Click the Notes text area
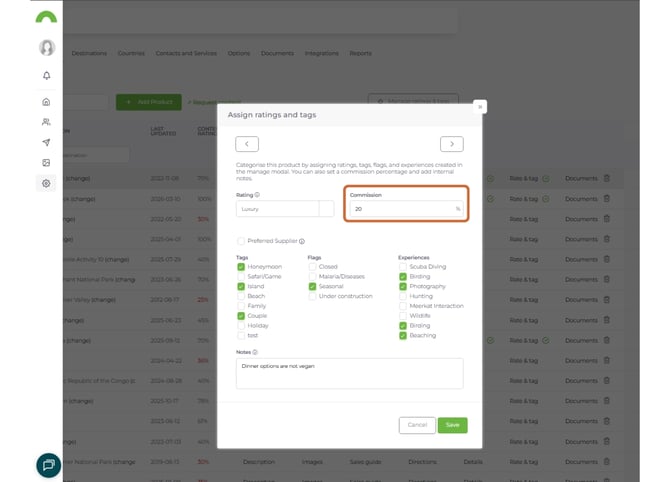This screenshot has width=670, height=482. 350,373
